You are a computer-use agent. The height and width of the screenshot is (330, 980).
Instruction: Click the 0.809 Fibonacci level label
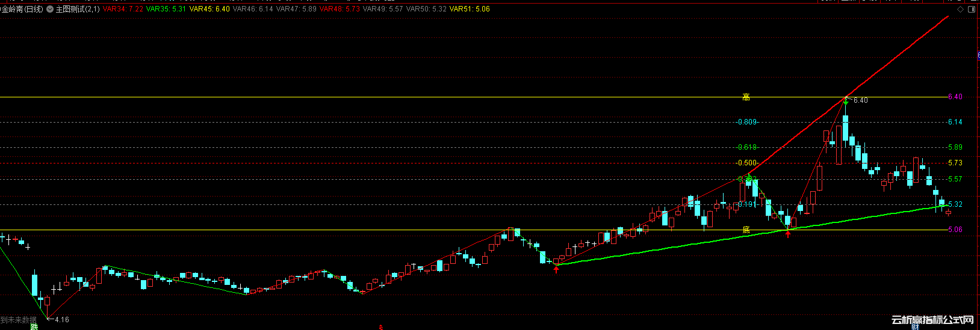point(747,122)
